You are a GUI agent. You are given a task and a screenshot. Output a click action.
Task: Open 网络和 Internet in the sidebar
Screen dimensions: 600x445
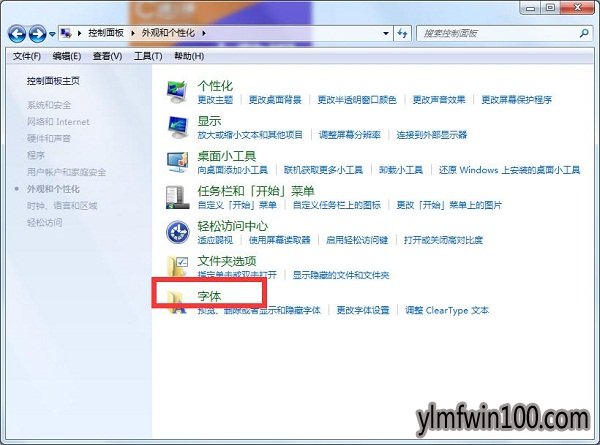(x=58, y=122)
